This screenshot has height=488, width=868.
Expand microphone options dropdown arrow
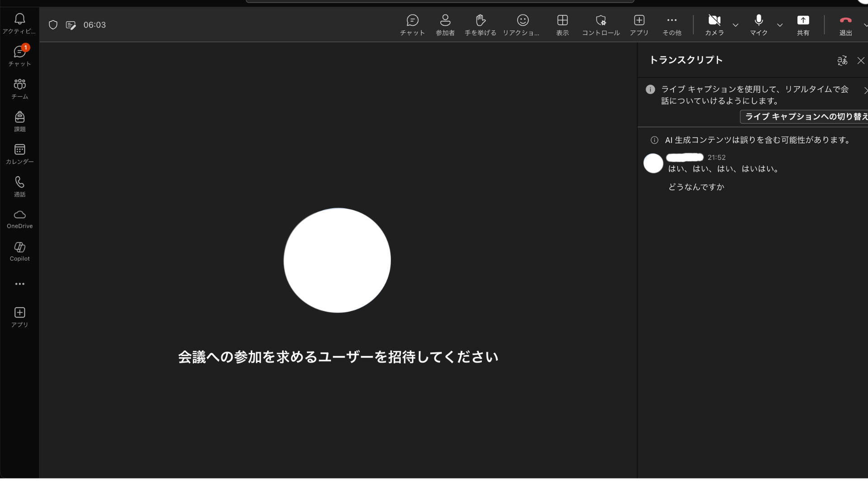pos(780,25)
